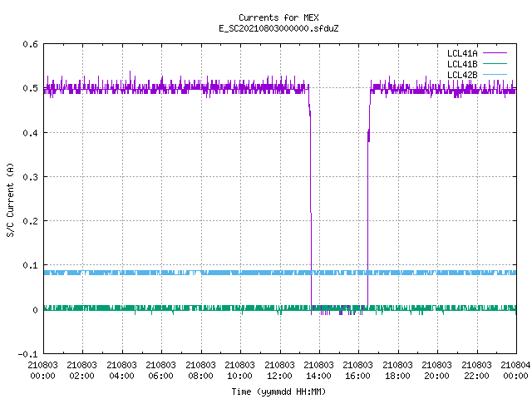This screenshot has width=532, height=399.
Task: Click the 08:00 x-axis tick label
Action: (200, 376)
